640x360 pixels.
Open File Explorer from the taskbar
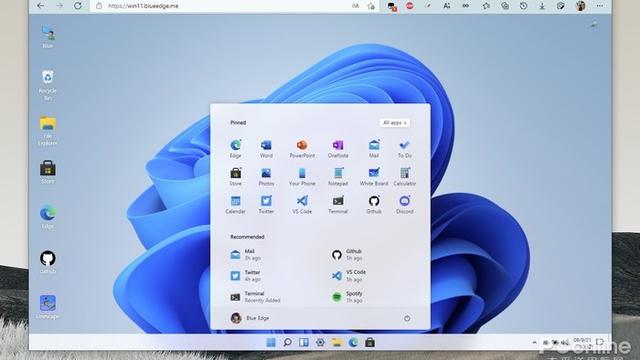coord(337,342)
